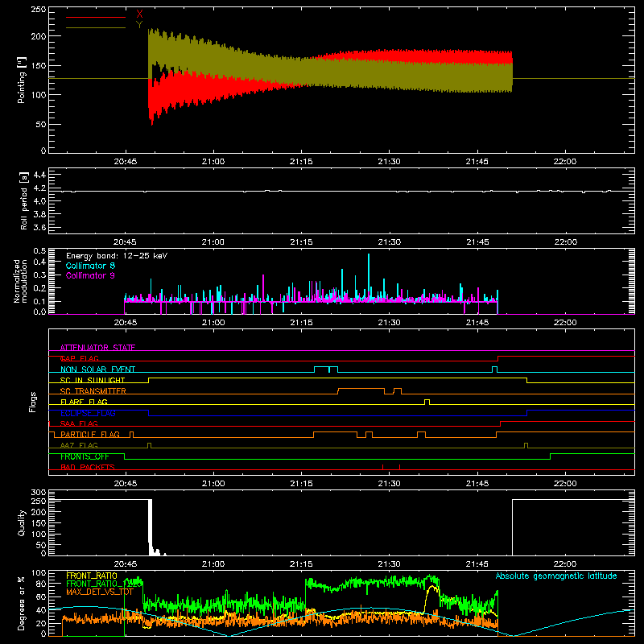Select the red legend line for X
The image size is (644, 644).
coord(96,17)
